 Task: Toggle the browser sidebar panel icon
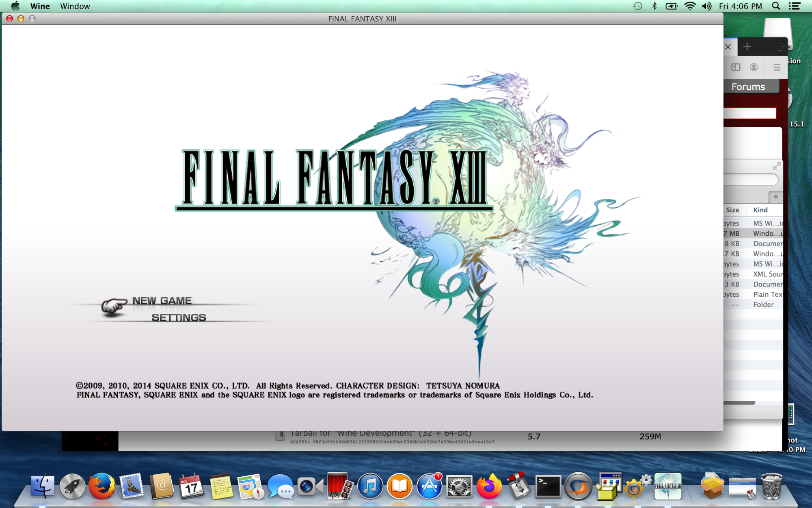pos(736,67)
